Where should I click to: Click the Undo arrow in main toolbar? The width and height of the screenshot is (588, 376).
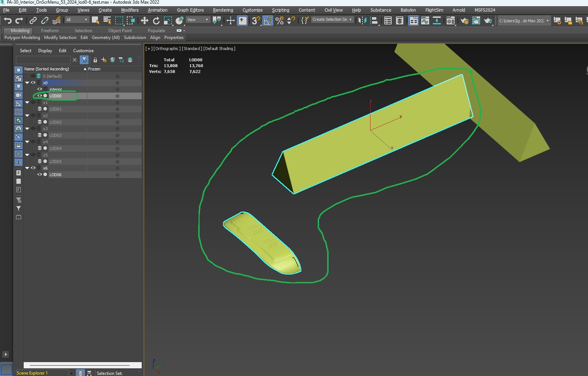(8, 20)
